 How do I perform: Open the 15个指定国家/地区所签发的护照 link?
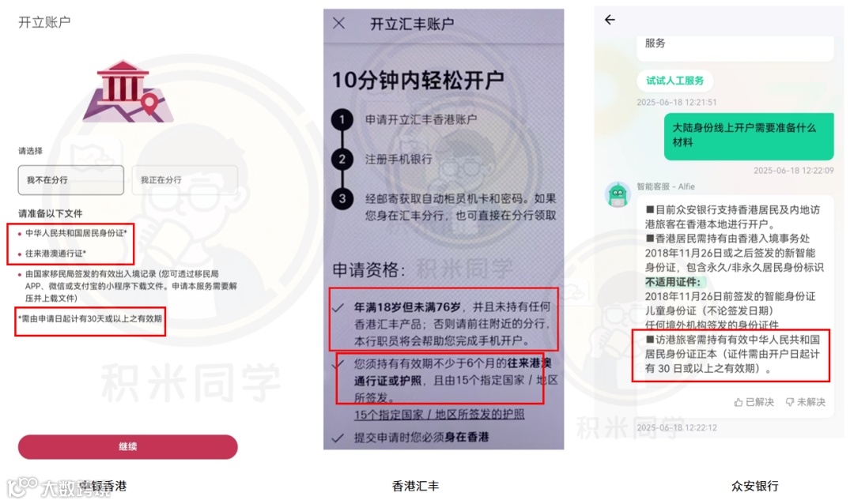439,415
